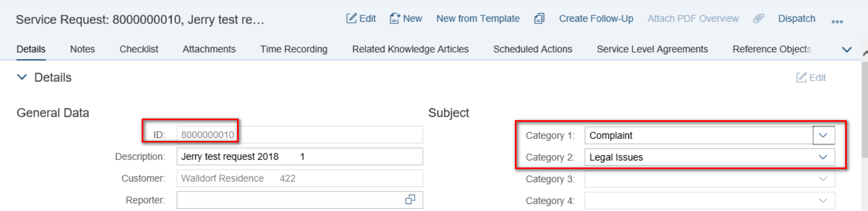
Task: Expand hidden tabs with the tab-bar chevron
Action: pos(847,49)
